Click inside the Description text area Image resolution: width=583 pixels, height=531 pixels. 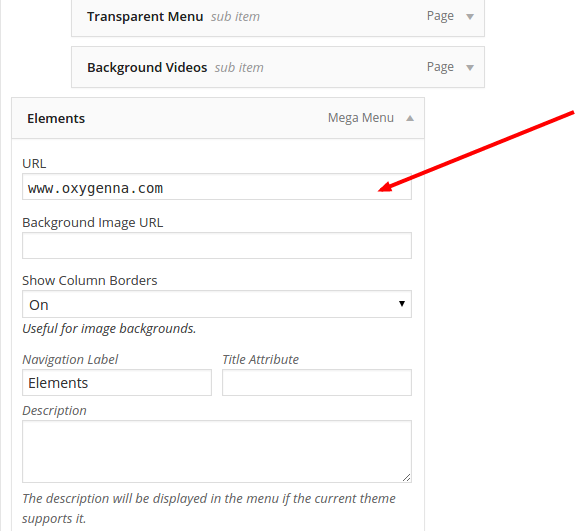tap(217, 451)
